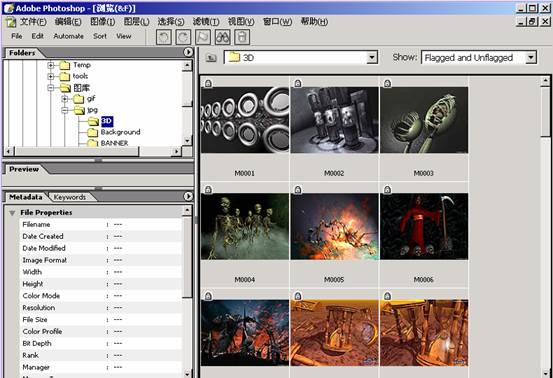553x378 pixels.
Task: Select the M0002 thumbnail
Action: click(x=334, y=120)
